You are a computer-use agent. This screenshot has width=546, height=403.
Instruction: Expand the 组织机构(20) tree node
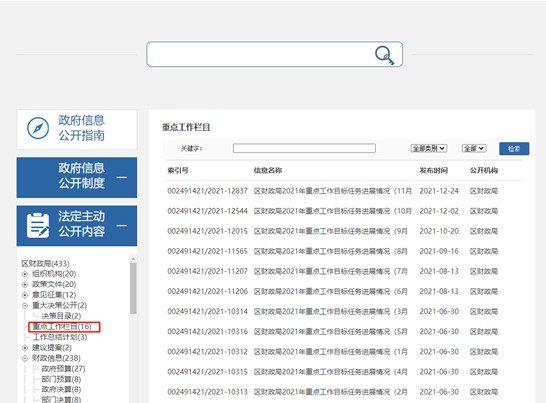pos(25,274)
